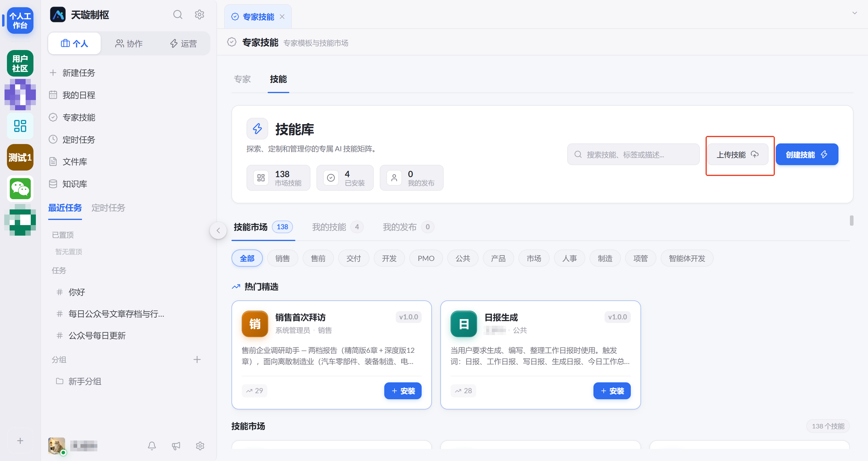Open the 公众号每日更新 task

click(x=129, y=336)
